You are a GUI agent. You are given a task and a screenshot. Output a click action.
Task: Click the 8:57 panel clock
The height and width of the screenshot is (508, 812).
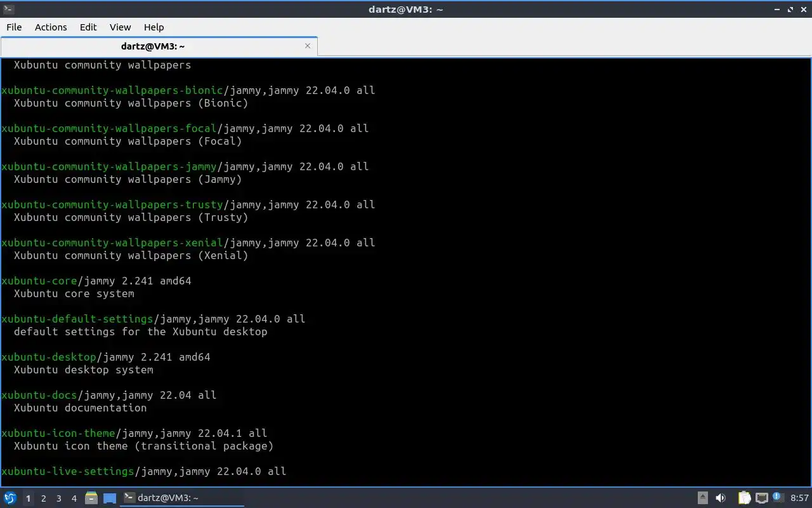coord(799,498)
